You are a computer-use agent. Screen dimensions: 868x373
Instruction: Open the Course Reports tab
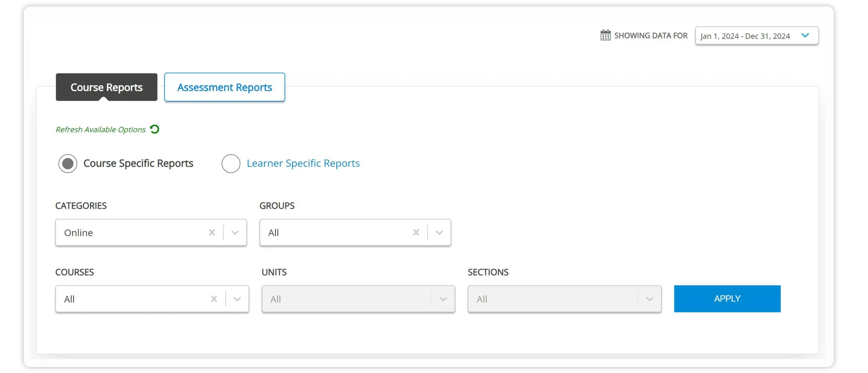[x=106, y=87]
